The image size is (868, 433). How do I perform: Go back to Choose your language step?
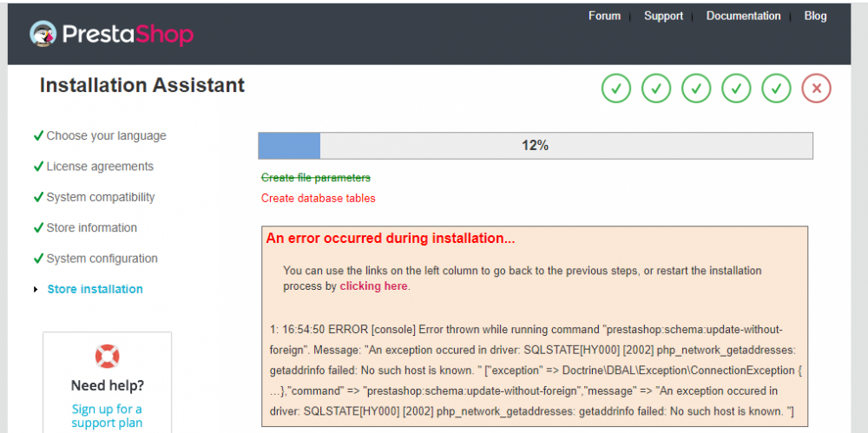tap(106, 135)
